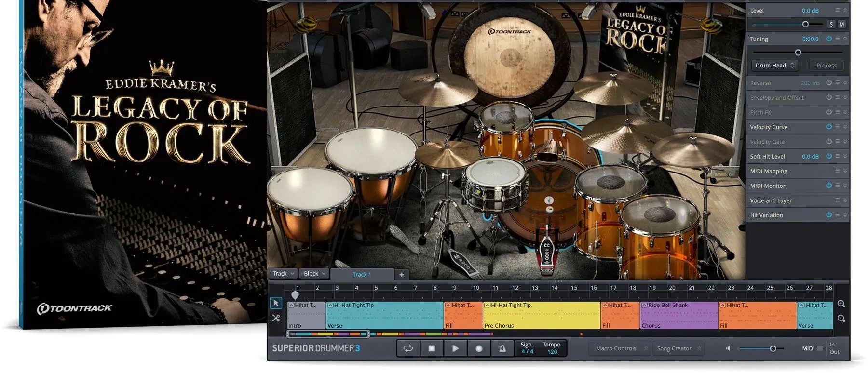Select the arrow pointer tool
This screenshot has width=868, height=373.
click(276, 303)
